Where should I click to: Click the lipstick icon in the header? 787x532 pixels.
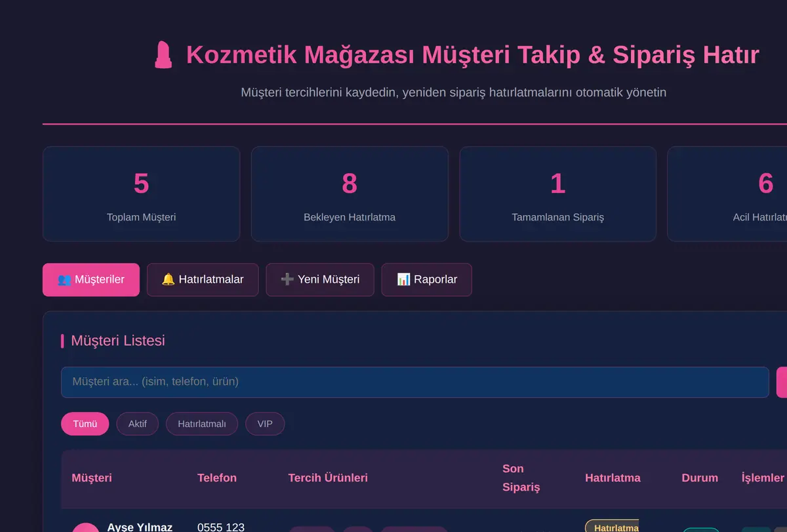[163, 55]
